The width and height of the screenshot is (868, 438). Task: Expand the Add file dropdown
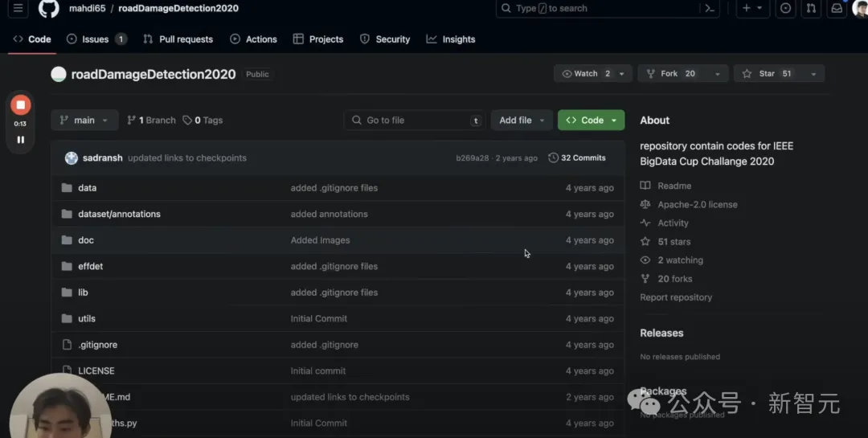(522, 121)
